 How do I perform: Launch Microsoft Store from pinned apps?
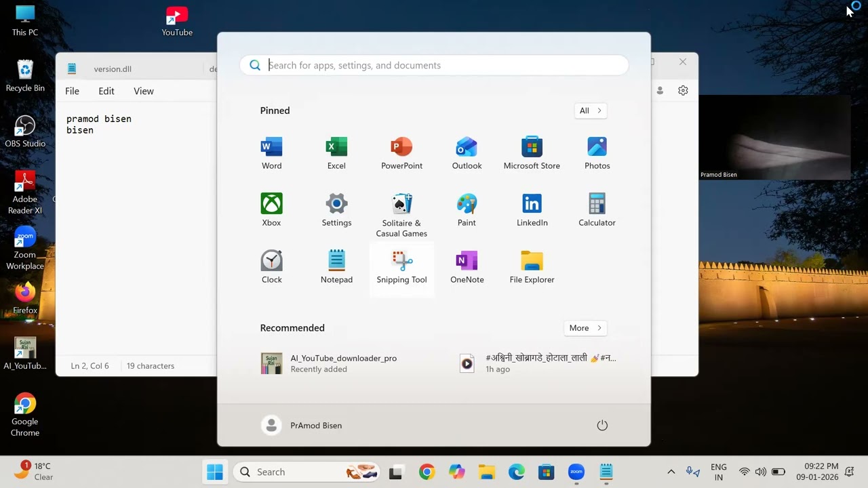click(x=532, y=154)
